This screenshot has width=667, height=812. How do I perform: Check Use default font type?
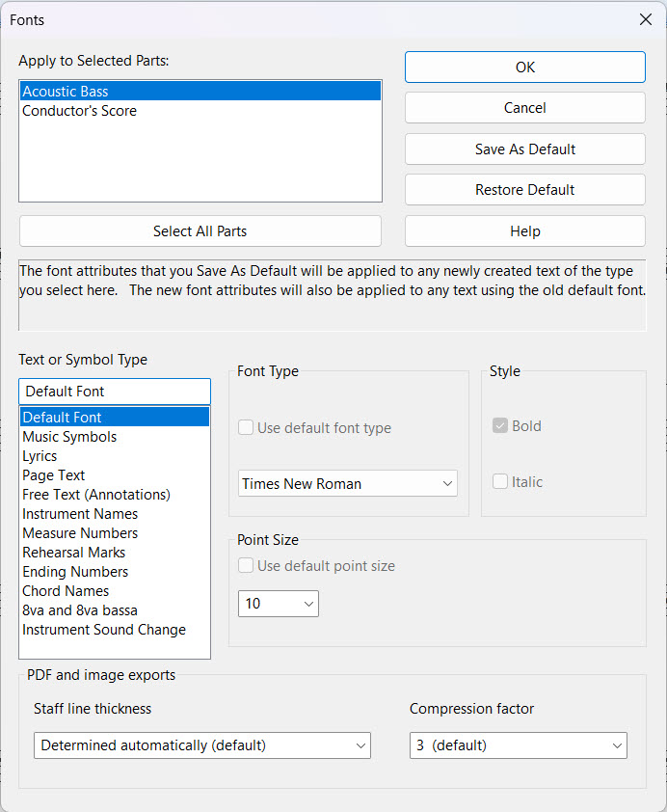247,428
